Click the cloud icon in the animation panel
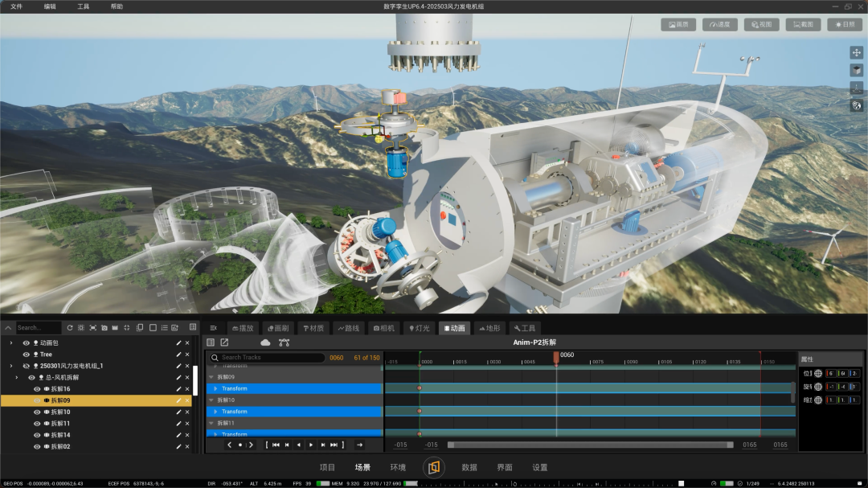 pyautogui.click(x=265, y=342)
